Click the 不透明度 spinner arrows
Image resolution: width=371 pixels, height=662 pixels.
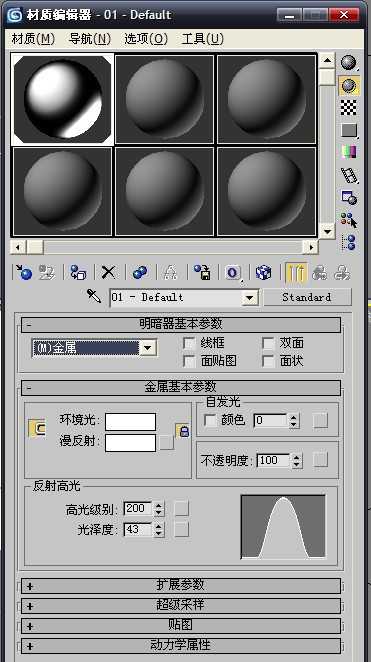[297, 460]
